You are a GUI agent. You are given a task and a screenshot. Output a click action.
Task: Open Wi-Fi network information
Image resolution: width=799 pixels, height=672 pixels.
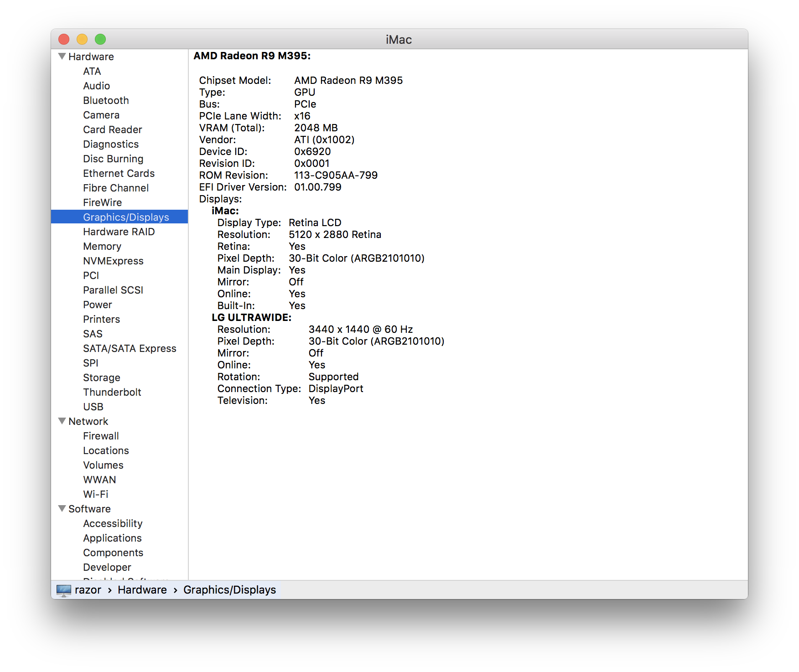[x=96, y=494]
